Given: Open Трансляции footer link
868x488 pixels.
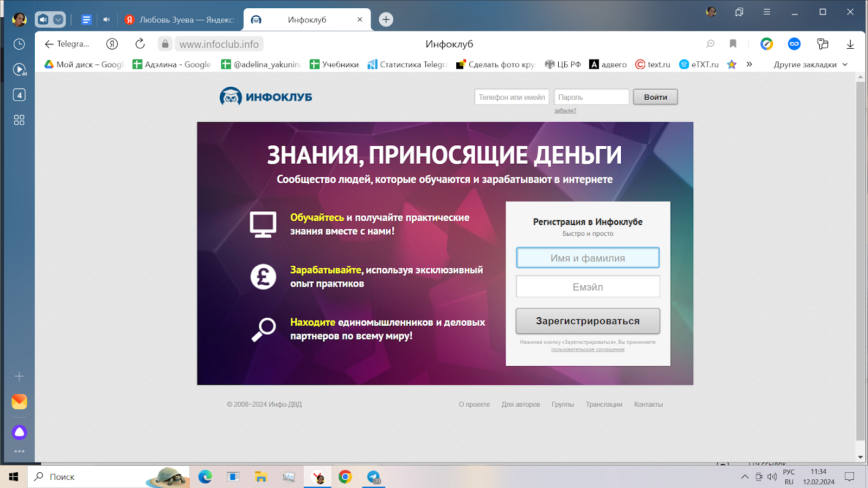Looking at the screenshot, I should pos(604,404).
